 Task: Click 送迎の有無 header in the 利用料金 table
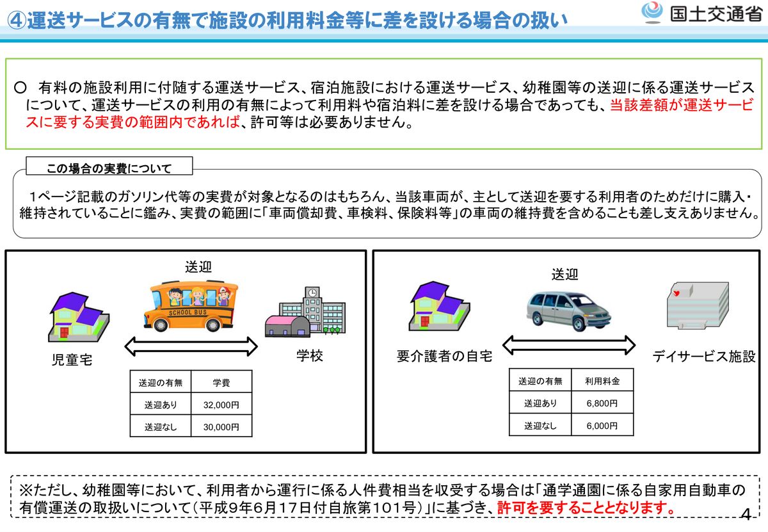(x=541, y=381)
